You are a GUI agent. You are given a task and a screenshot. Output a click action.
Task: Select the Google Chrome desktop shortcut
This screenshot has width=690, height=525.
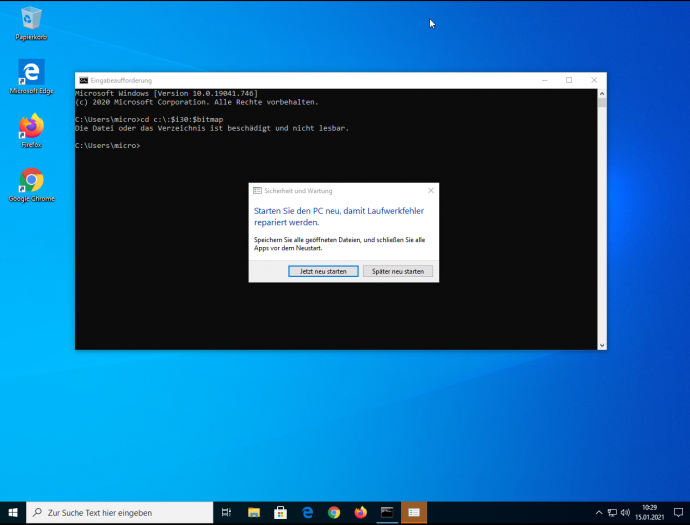click(x=31, y=185)
